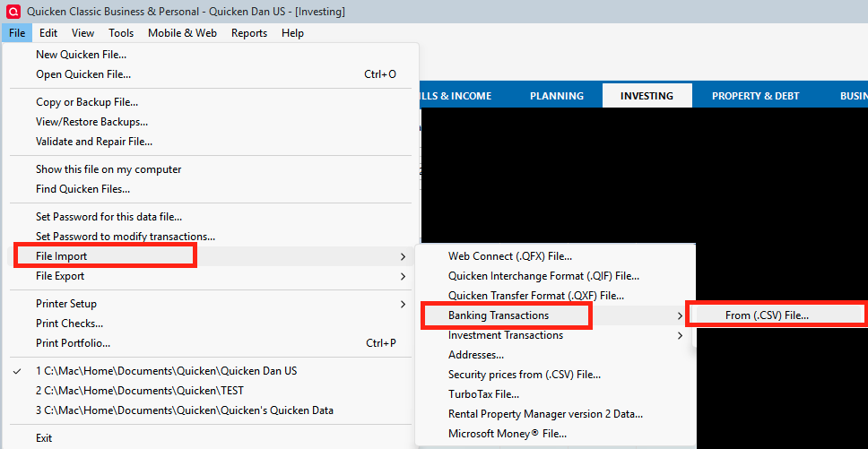The width and height of the screenshot is (868, 449).
Task: Select TurboTax File... import option
Action: pos(555,394)
